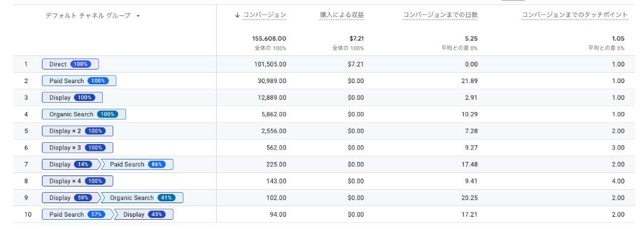The height and width of the screenshot is (229, 644).
Task: Click the Display 43% chip in row 10
Action: [x=143, y=214]
